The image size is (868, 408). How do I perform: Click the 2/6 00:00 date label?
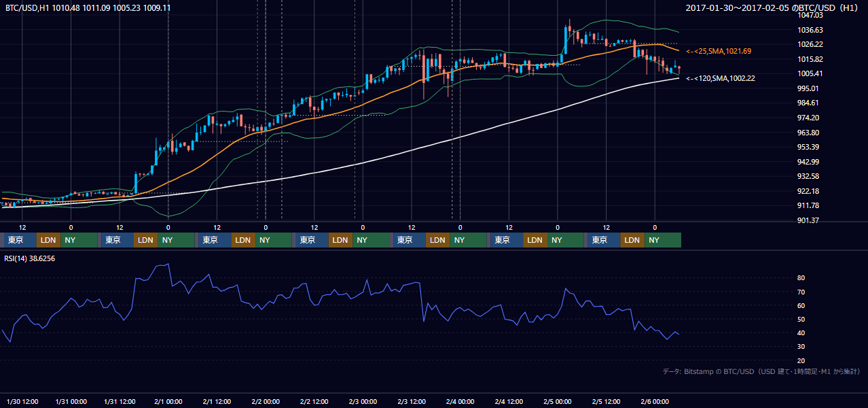point(655,402)
